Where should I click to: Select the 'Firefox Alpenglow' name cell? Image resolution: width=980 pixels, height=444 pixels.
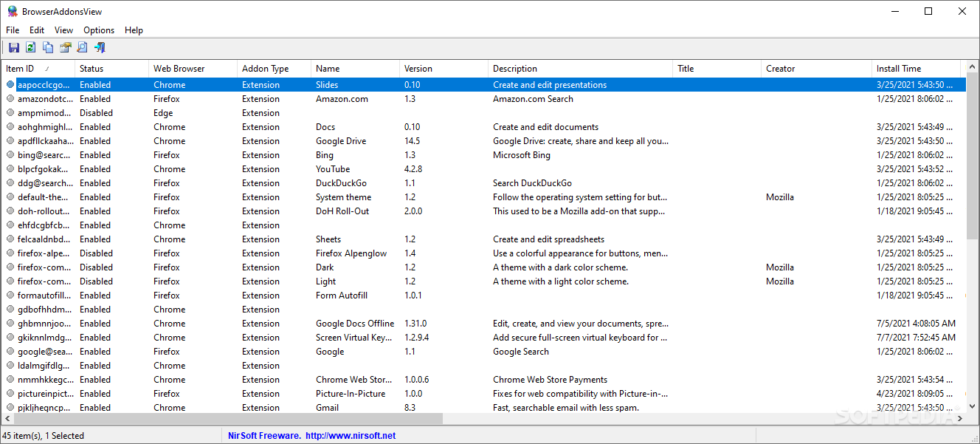pos(351,253)
